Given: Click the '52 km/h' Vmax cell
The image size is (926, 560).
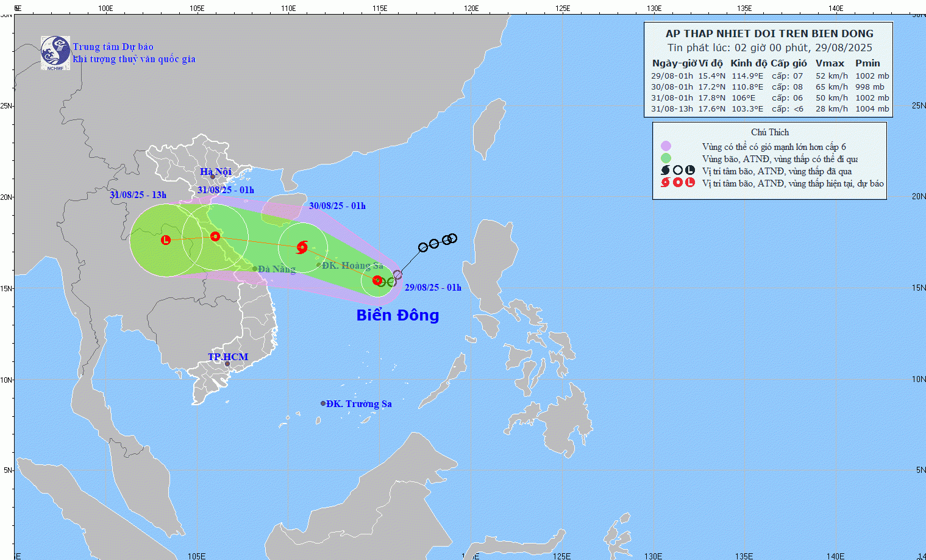Looking at the screenshot, I should 832,76.
